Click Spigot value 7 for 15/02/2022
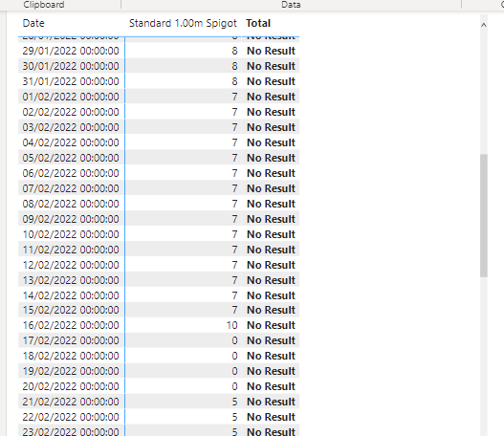Viewport: 504px width, 436px height. pos(234,310)
